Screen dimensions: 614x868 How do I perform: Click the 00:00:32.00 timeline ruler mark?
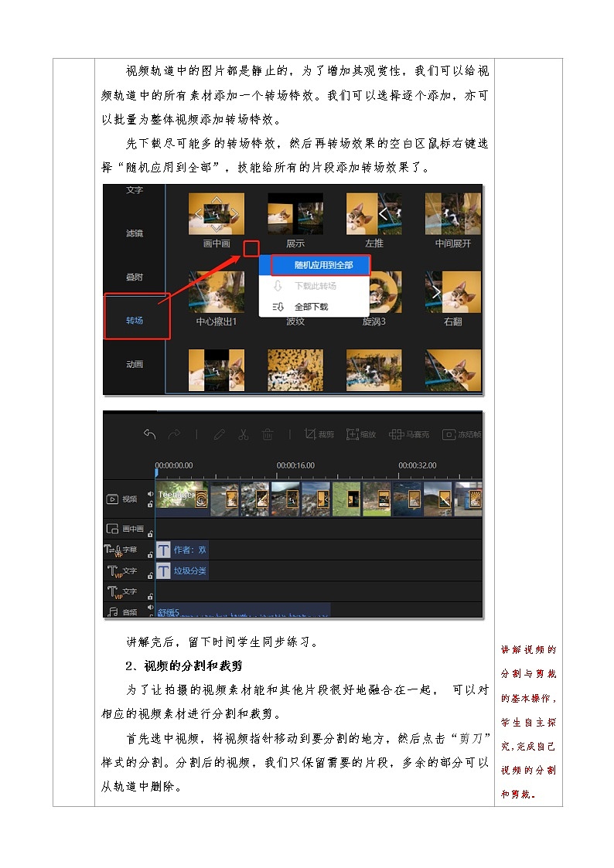418,465
